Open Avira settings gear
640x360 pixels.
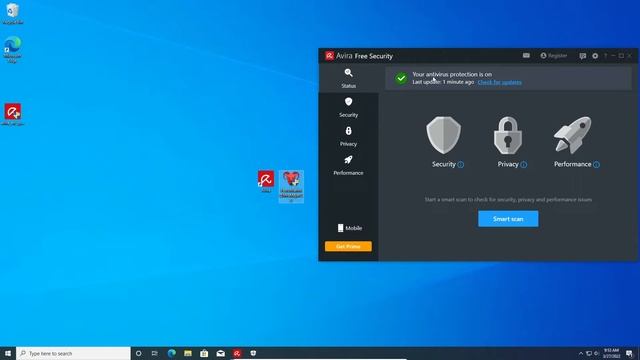(x=595, y=56)
